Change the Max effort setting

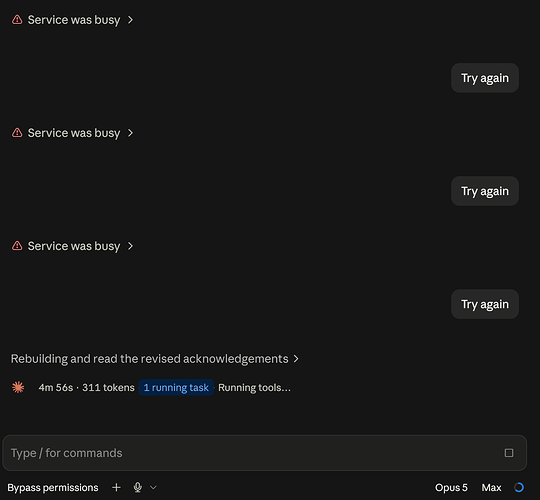(x=491, y=488)
